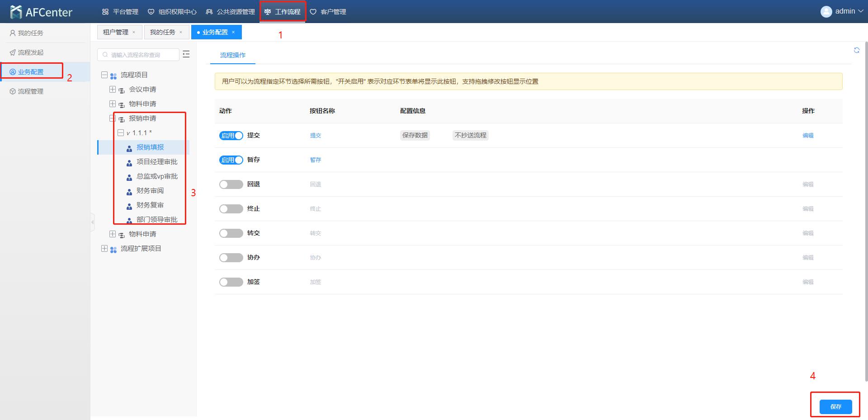Expand the 会议申请 tree node
The height and width of the screenshot is (420, 868).
coord(113,90)
